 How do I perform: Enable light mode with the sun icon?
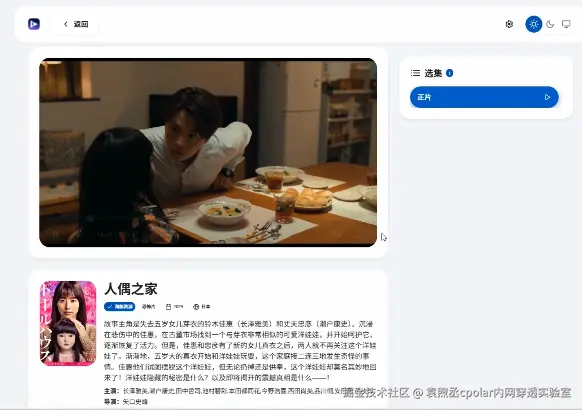tap(534, 24)
